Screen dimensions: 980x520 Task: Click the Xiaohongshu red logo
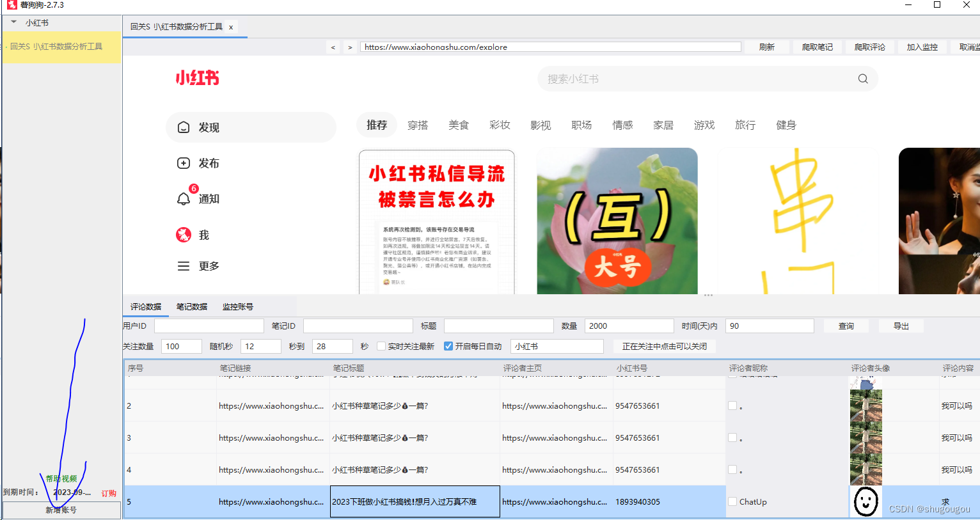click(x=198, y=78)
